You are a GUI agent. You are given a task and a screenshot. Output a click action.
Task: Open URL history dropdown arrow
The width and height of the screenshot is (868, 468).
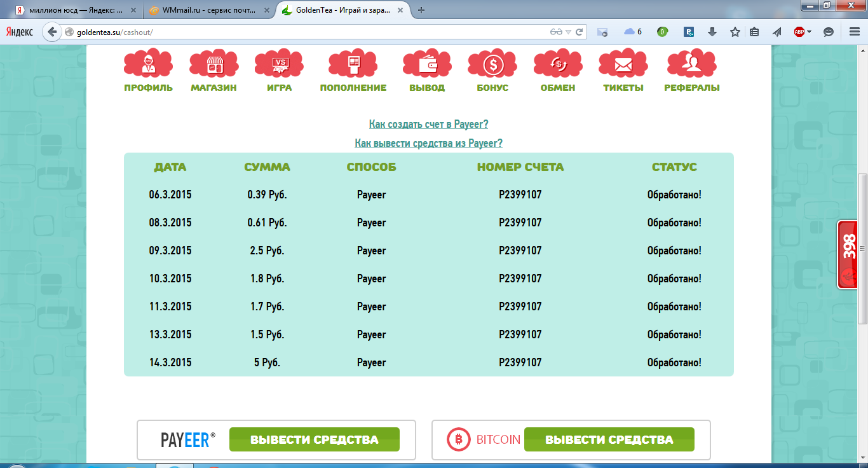(569, 32)
